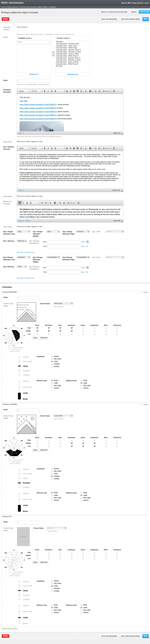Screen dimensions: 150x644
Task: Click Select All under Wind Slab grid
Action: click(44, 338)
